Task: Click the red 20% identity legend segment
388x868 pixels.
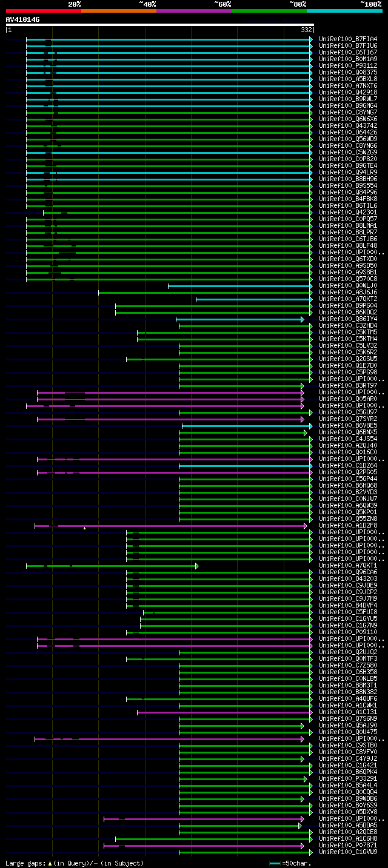Action: 44,10
